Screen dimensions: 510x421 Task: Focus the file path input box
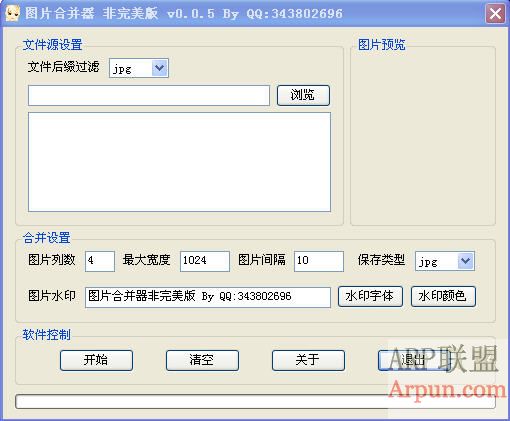coord(149,95)
